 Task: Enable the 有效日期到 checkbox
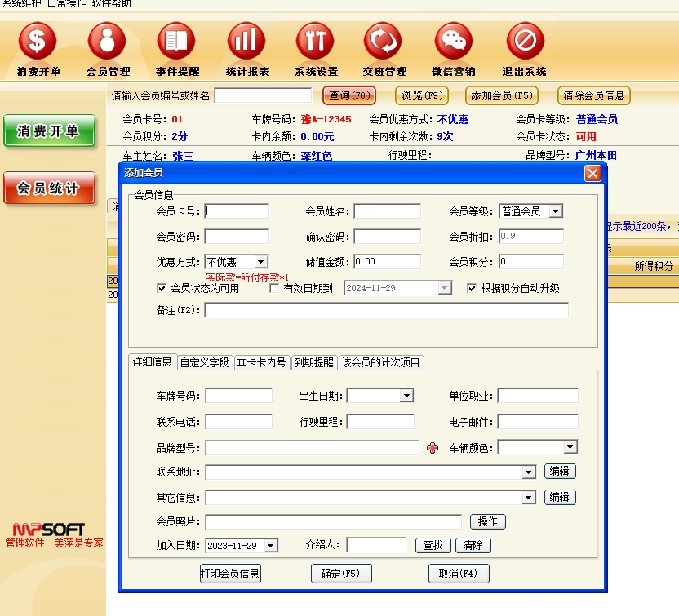click(275, 288)
